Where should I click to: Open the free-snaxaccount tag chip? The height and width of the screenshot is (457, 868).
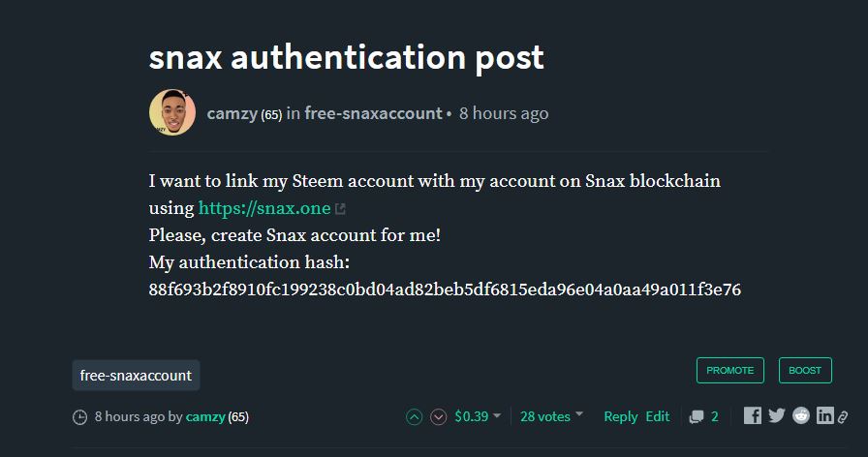(136, 375)
